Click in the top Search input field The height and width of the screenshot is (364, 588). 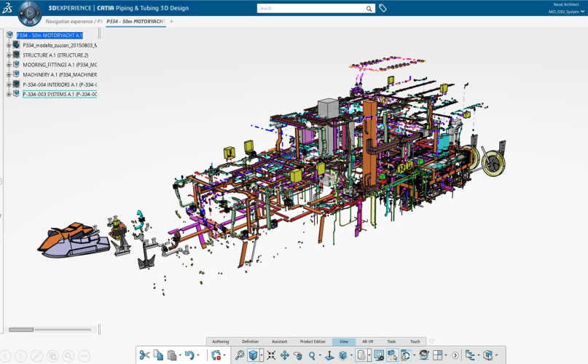pos(310,9)
